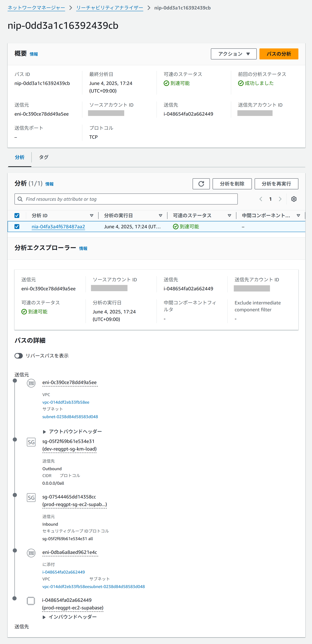
Task: Click the page number 1 indicator
Action: (x=270, y=199)
